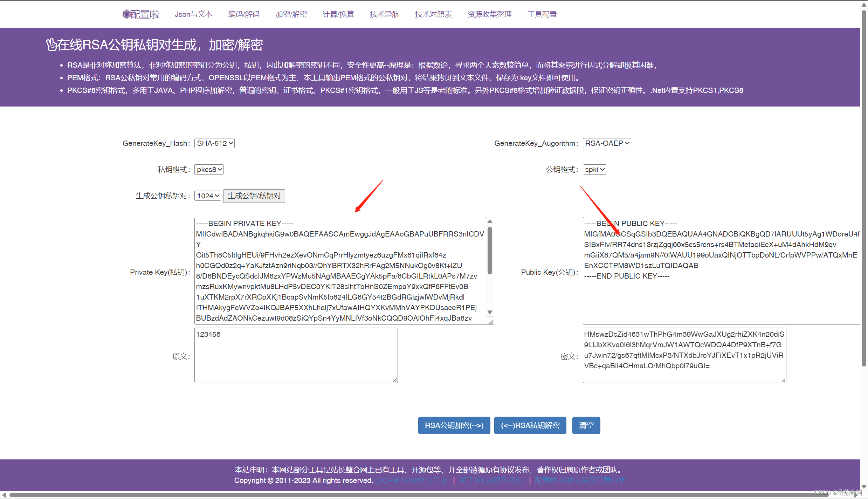Screen dimensions: 868x499
Task: Open the 配置啦-各种安装及配置分享 link
Action: click(580, 480)
